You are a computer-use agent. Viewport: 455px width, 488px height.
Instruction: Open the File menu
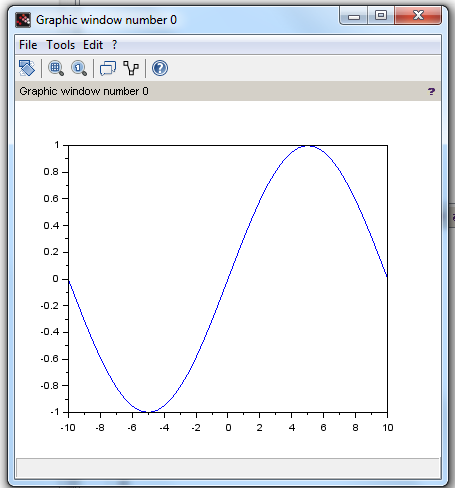[x=28, y=45]
